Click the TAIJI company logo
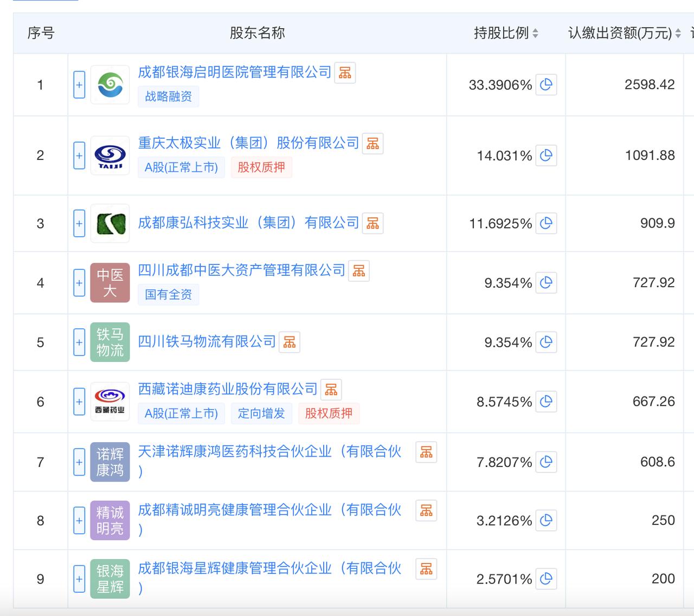 point(110,155)
